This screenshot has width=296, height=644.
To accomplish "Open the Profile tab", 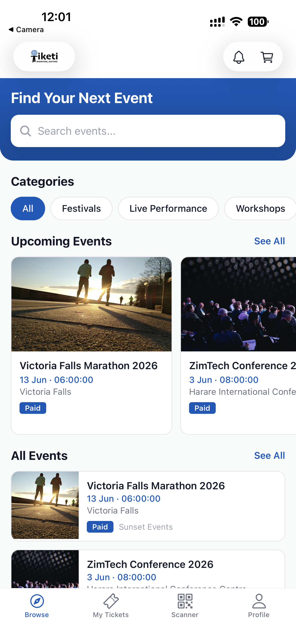I will coord(259,605).
